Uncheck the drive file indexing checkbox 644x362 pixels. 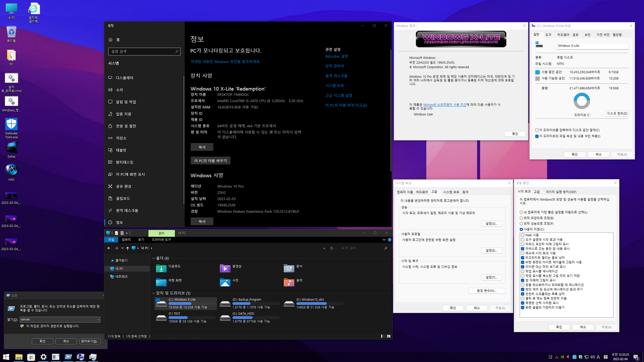[x=537, y=136]
